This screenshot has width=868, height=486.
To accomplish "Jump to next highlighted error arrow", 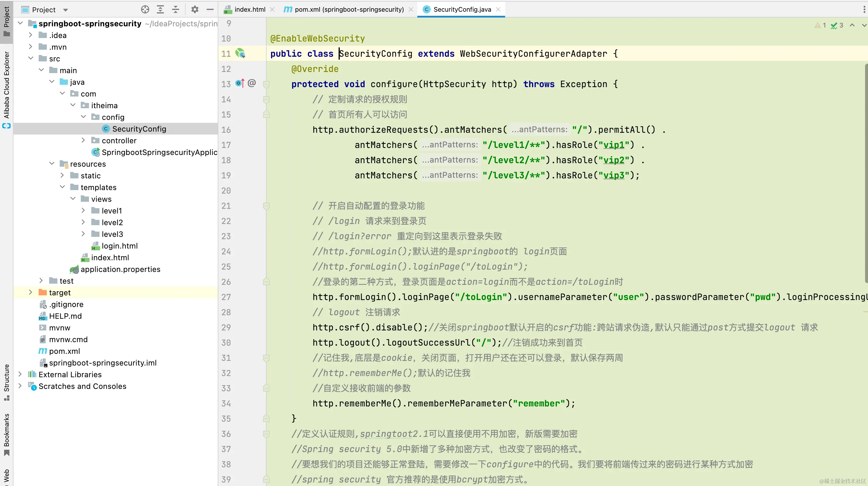I will click(864, 25).
